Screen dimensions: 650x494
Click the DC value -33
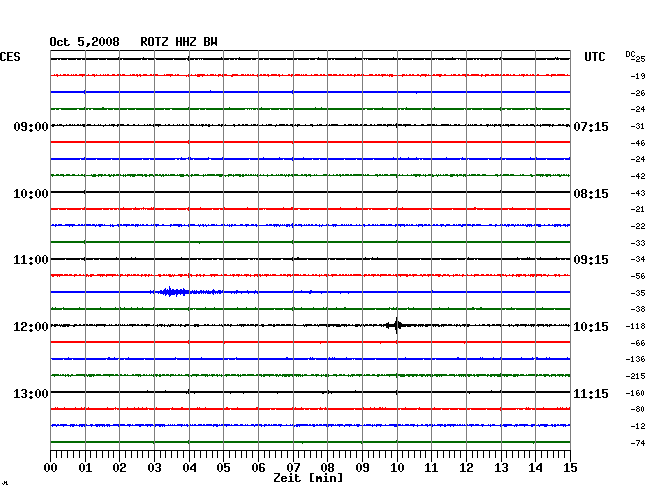tap(638, 243)
